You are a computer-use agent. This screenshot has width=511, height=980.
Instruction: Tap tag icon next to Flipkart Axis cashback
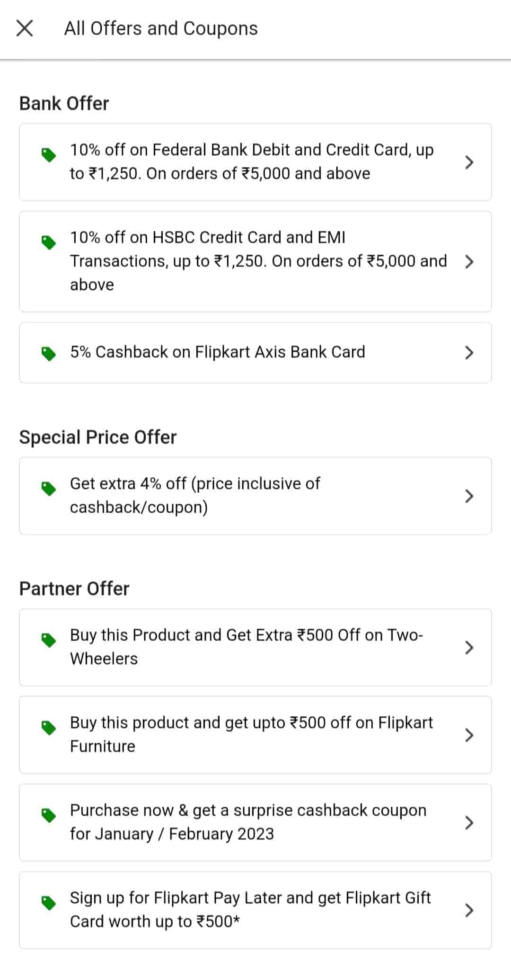pyautogui.click(x=48, y=353)
